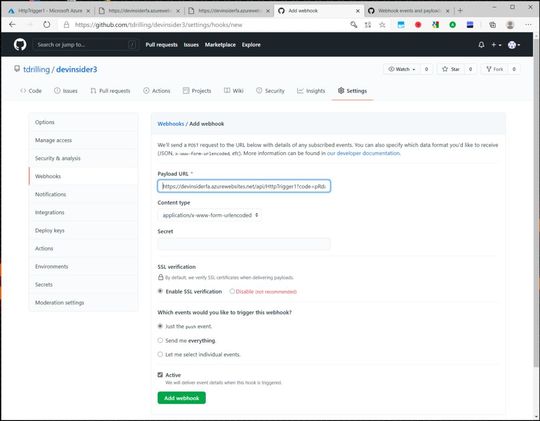Open the Issues repository tab
Viewport: 540px width, 421px height.
(x=66, y=91)
